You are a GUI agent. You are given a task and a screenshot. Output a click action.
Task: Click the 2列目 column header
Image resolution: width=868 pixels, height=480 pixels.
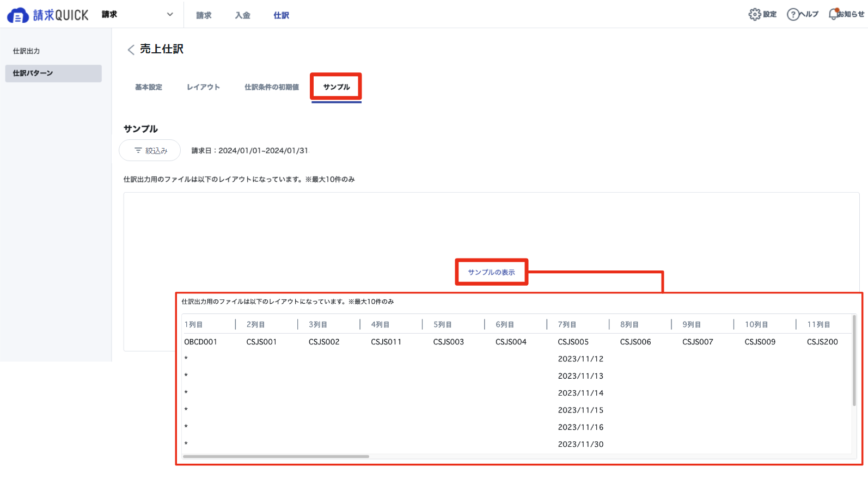pyautogui.click(x=255, y=324)
